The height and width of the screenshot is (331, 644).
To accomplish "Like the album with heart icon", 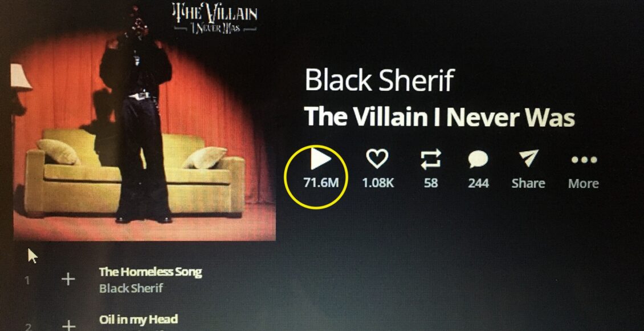I will coord(377,159).
